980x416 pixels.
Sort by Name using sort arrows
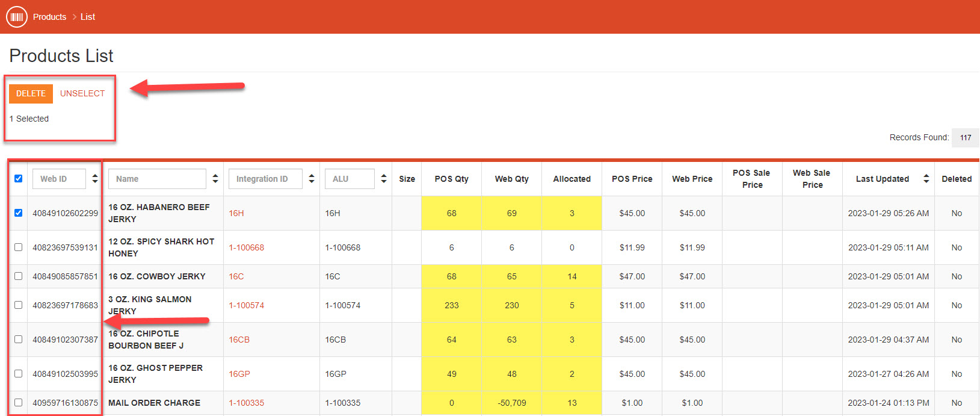click(x=215, y=179)
